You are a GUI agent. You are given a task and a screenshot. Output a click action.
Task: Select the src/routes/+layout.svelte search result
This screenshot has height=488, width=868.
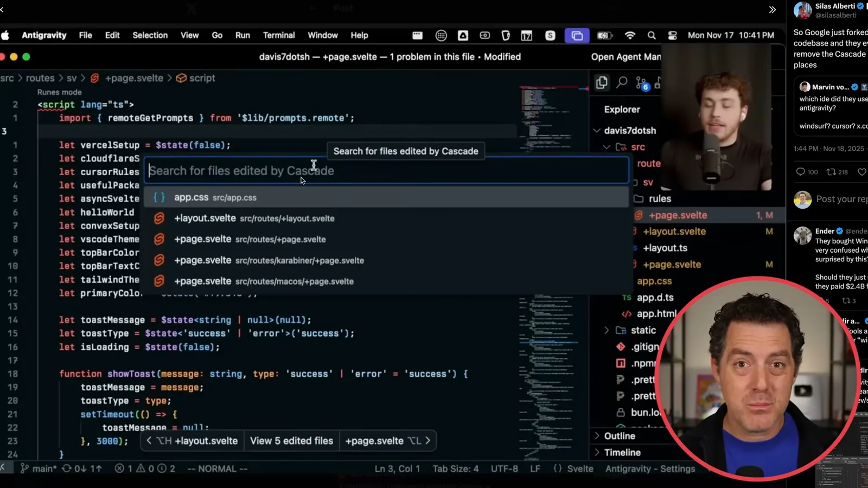(386, 219)
